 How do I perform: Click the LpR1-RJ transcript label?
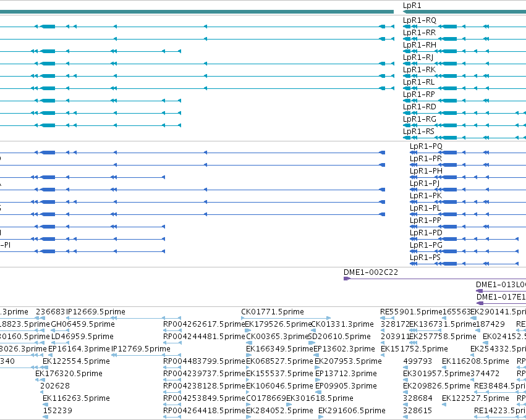pos(418,57)
